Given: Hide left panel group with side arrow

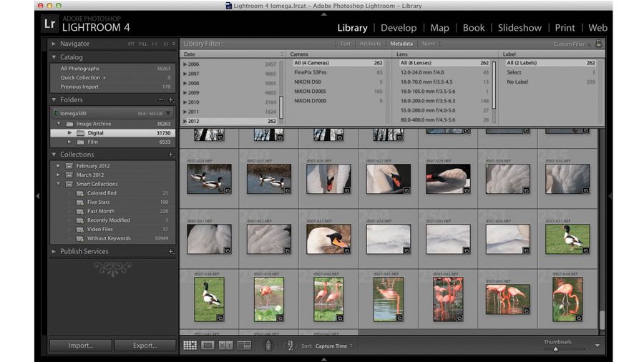Looking at the screenshot, I should 38,196.
